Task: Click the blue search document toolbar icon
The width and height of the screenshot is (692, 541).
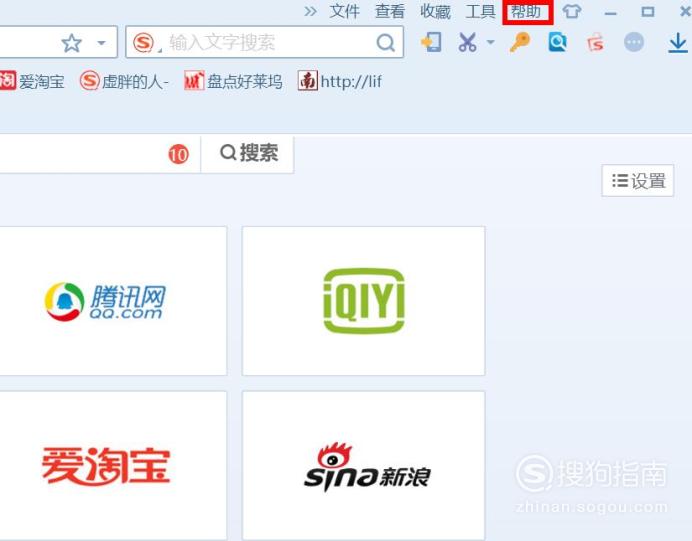Action: [557, 42]
